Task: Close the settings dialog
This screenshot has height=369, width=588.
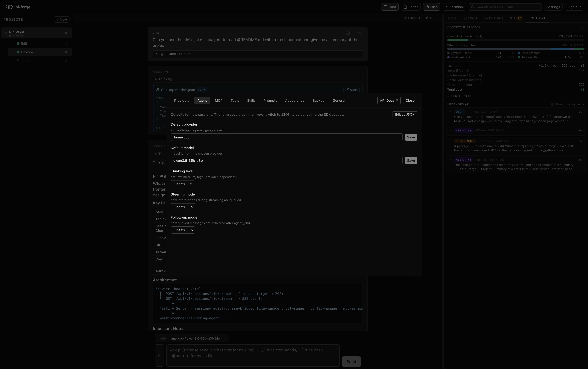Action: (410, 101)
